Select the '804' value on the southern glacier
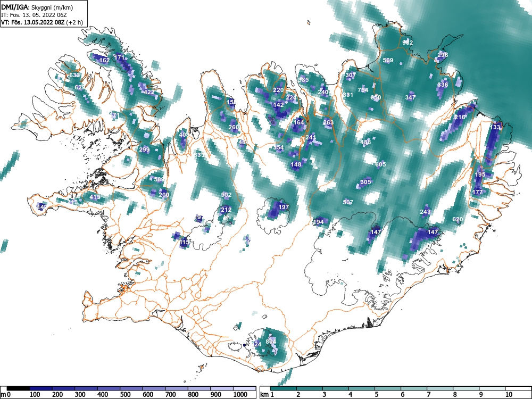Screen dimensions: 532x399 tap(271, 342)
